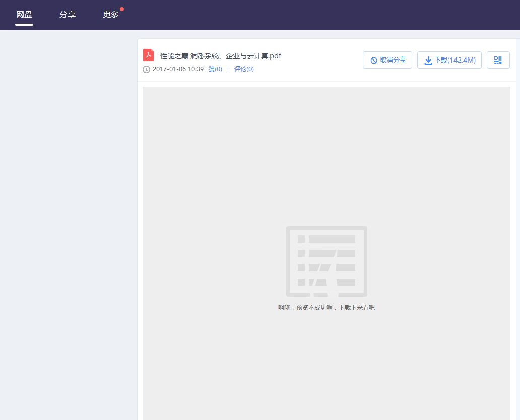520x420 pixels.
Task: Click the 取消分享 button
Action: pos(387,59)
